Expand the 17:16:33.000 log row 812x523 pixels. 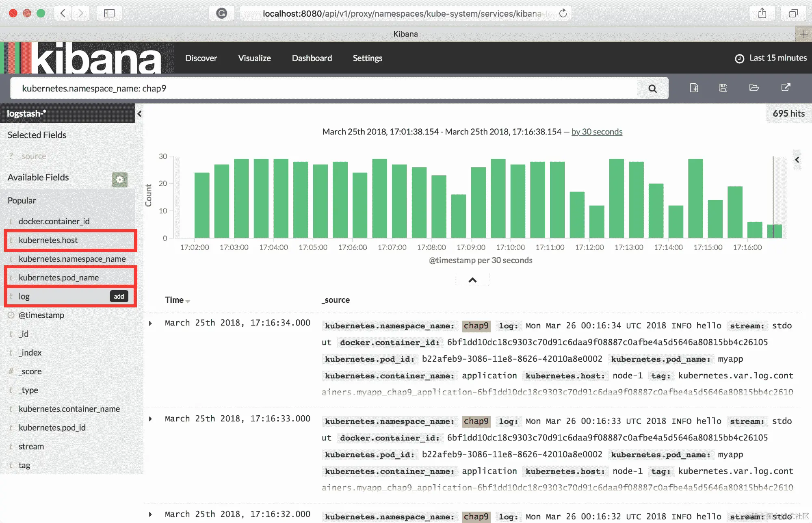150,419
